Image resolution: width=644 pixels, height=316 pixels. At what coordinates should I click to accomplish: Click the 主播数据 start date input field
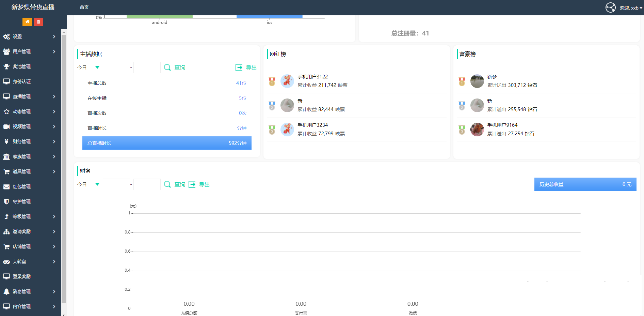pyautogui.click(x=116, y=67)
